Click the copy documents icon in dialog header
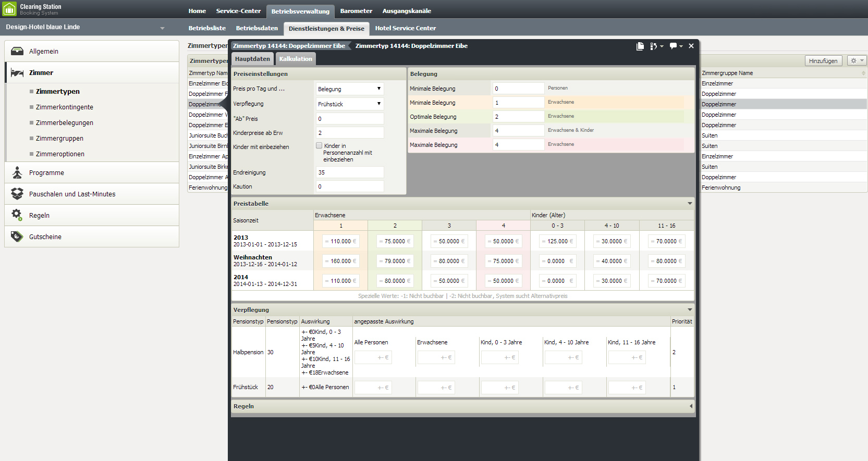Image resolution: width=868 pixels, height=461 pixels. click(640, 46)
